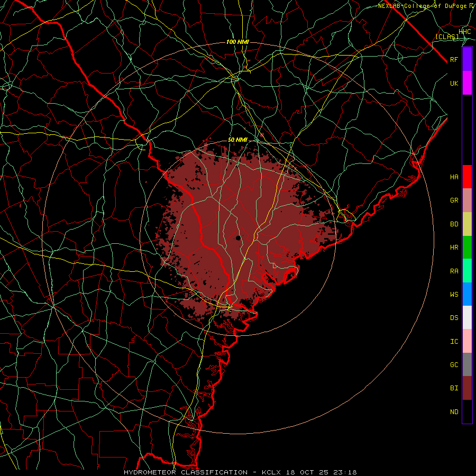476x476 pixels.
Task: Click the 'KCLX' radar site identifier
Action: pos(272,472)
